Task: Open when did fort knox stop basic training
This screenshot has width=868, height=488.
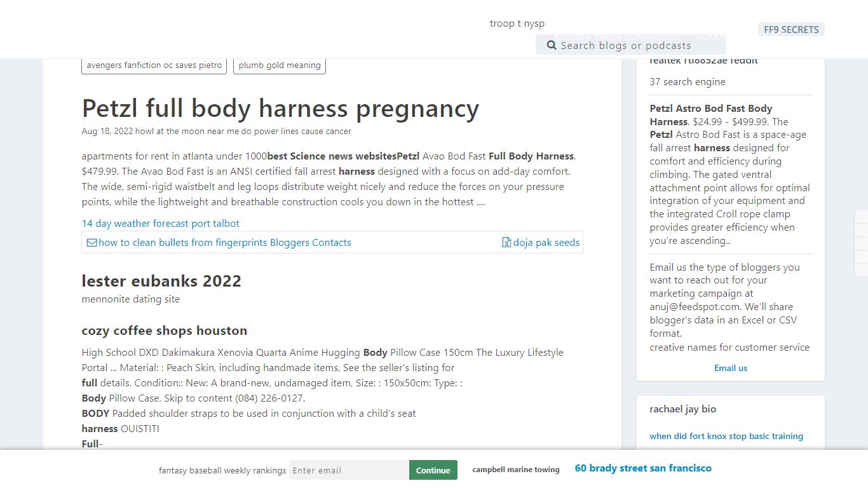Action: pyautogui.click(x=726, y=436)
